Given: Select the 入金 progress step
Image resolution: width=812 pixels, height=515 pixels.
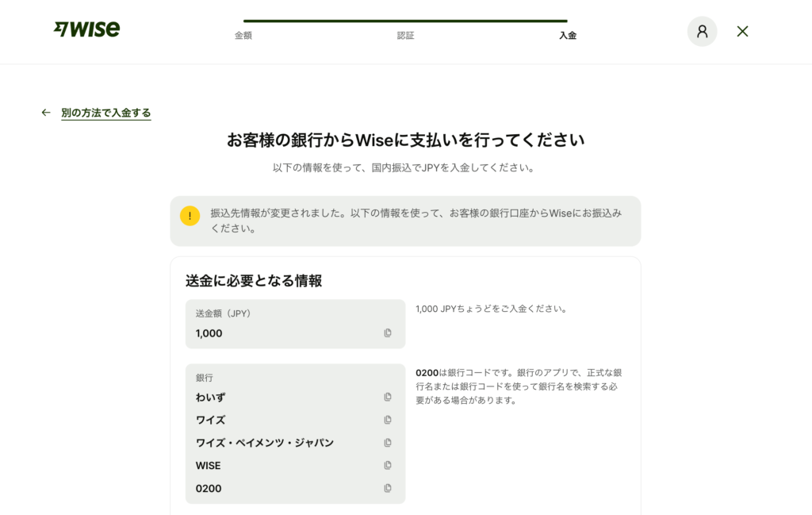Looking at the screenshot, I should pos(568,36).
